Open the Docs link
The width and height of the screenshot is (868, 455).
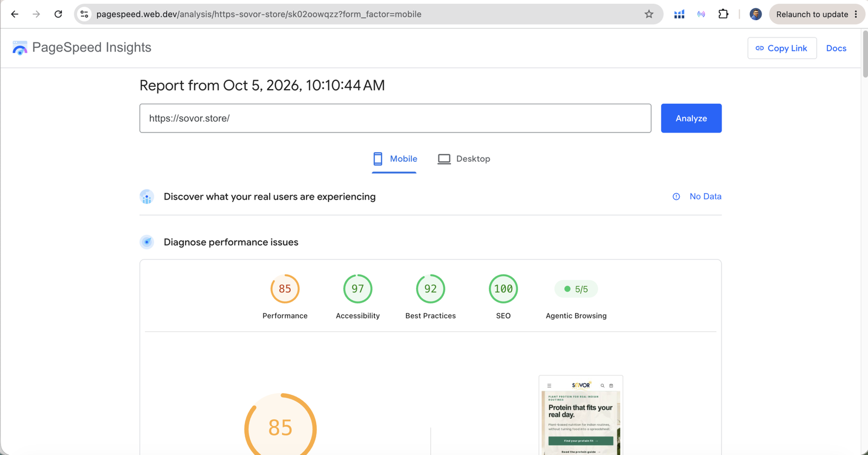pos(836,48)
